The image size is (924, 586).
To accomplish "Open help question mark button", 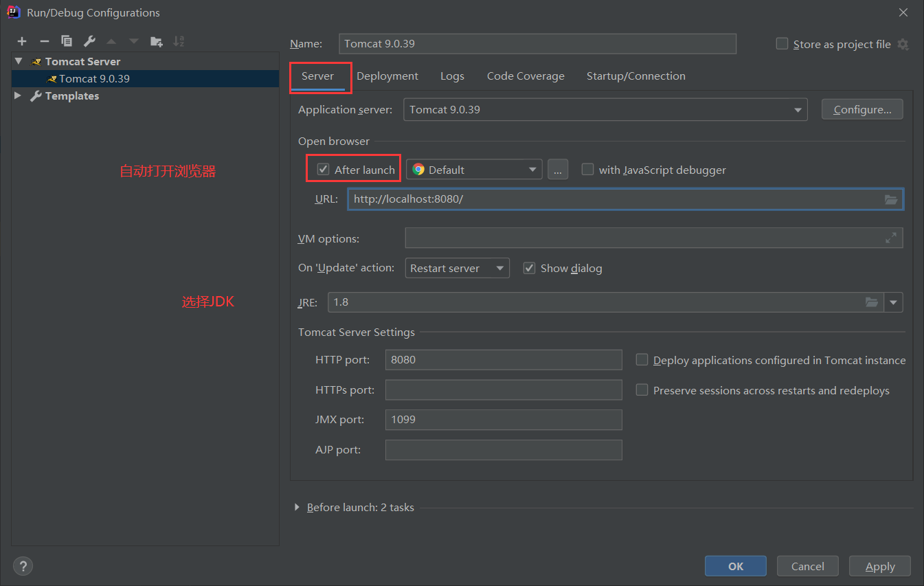I will (23, 566).
